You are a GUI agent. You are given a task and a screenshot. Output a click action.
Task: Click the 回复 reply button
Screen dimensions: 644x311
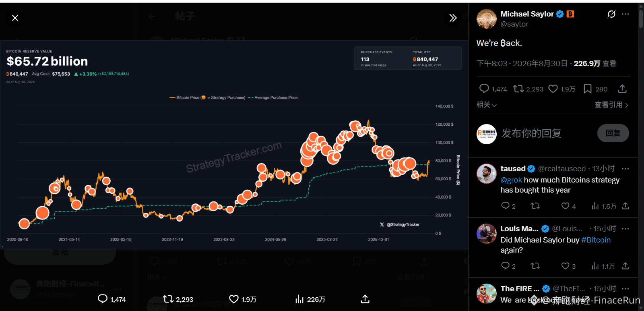coord(613,133)
